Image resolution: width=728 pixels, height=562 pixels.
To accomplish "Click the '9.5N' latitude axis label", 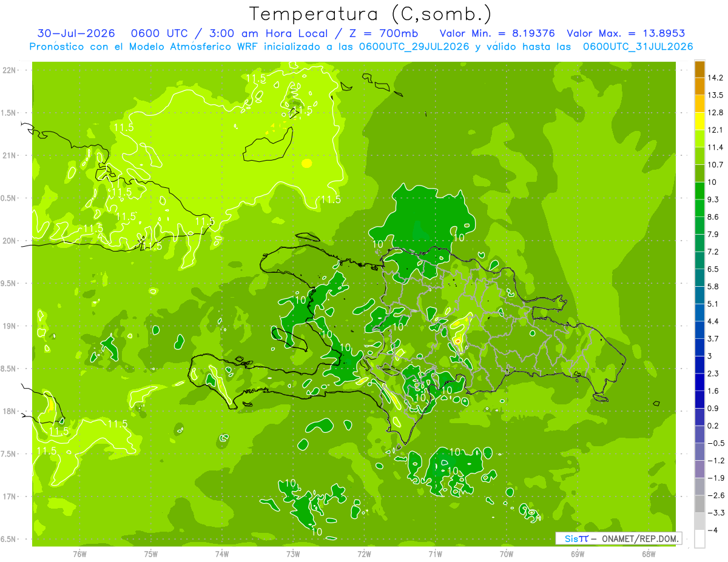I will tap(9, 284).
